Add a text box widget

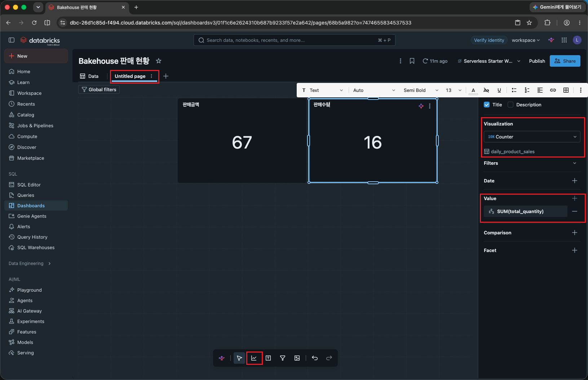click(268, 358)
